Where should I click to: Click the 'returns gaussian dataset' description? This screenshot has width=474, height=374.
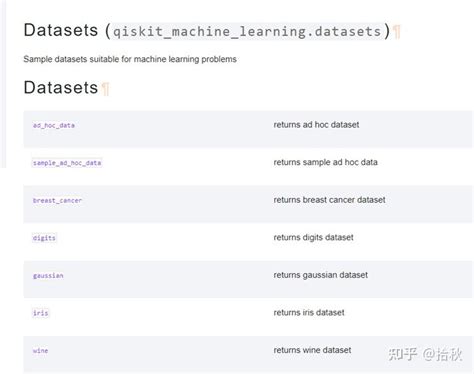pos(321,275)
